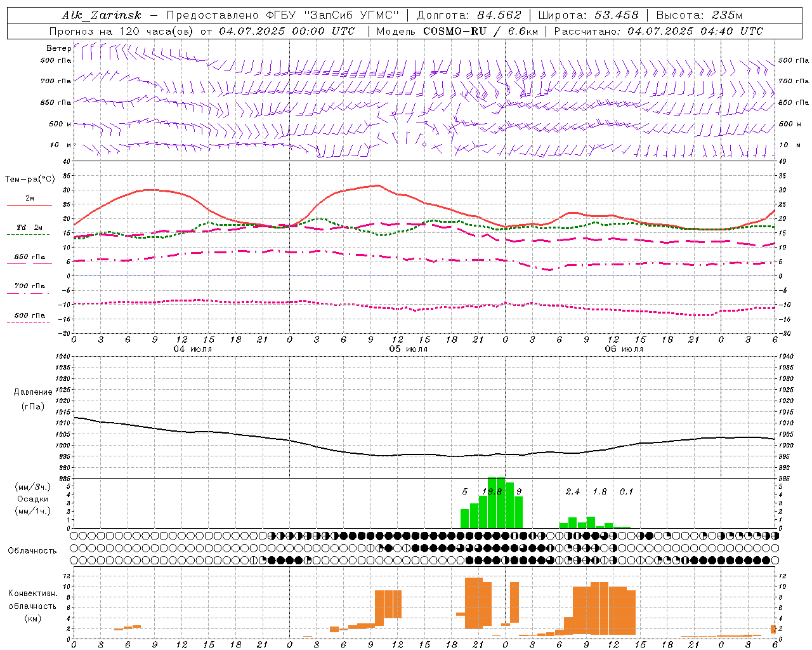Click the forecast start 04.07.2025 00:00 UTC
This screenshot has width=812, height=650.
tap(287, 31)
